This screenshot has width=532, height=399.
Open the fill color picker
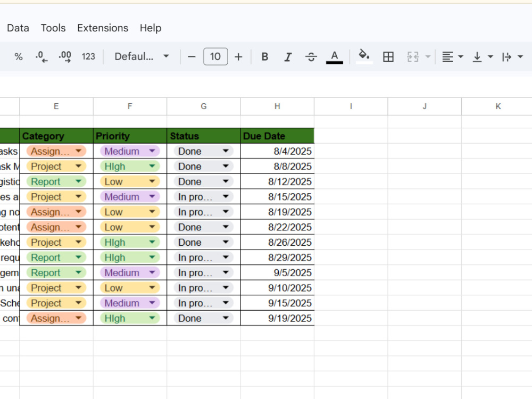tap(364, 56)
